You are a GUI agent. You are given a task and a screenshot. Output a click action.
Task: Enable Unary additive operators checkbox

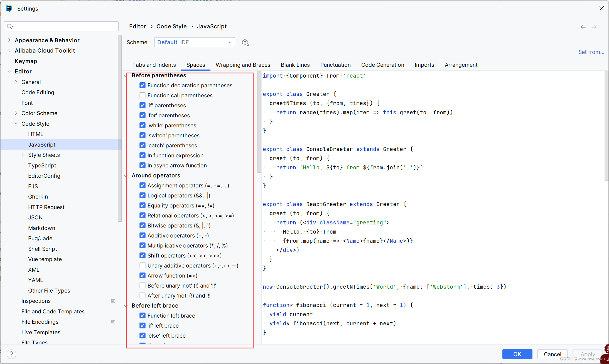[143, 266]
